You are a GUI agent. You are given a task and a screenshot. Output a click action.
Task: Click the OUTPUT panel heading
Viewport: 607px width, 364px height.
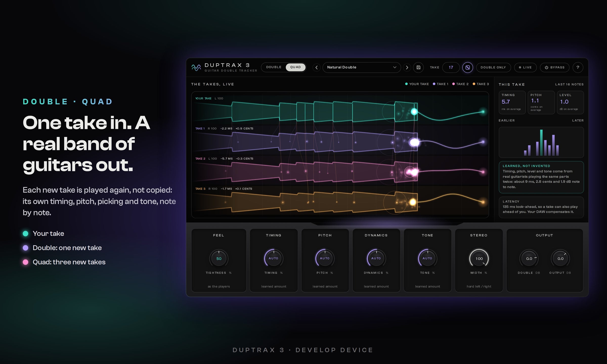pos(544,235)
